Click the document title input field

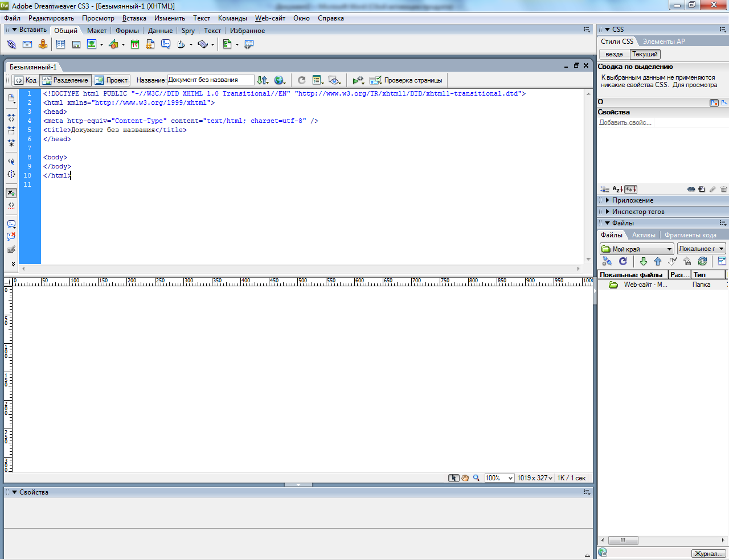211,80
